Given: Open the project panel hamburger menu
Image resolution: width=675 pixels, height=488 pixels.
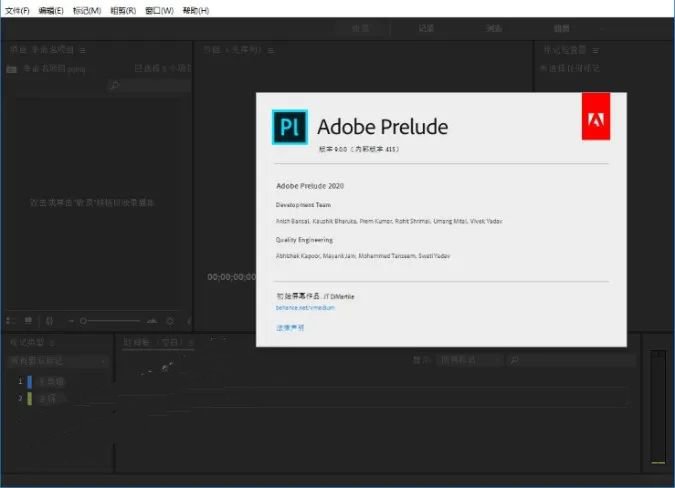Looking at the screenshot, I should point(83,51).
